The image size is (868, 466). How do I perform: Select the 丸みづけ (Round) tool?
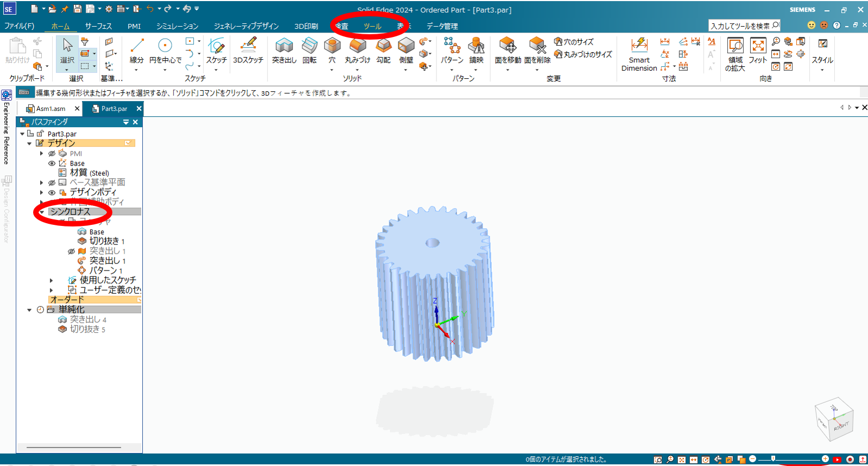coord(357,46)
